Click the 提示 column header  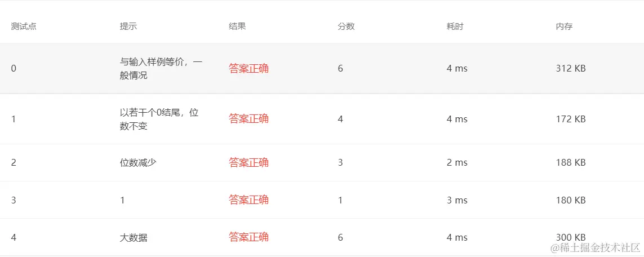click(128, 26)
